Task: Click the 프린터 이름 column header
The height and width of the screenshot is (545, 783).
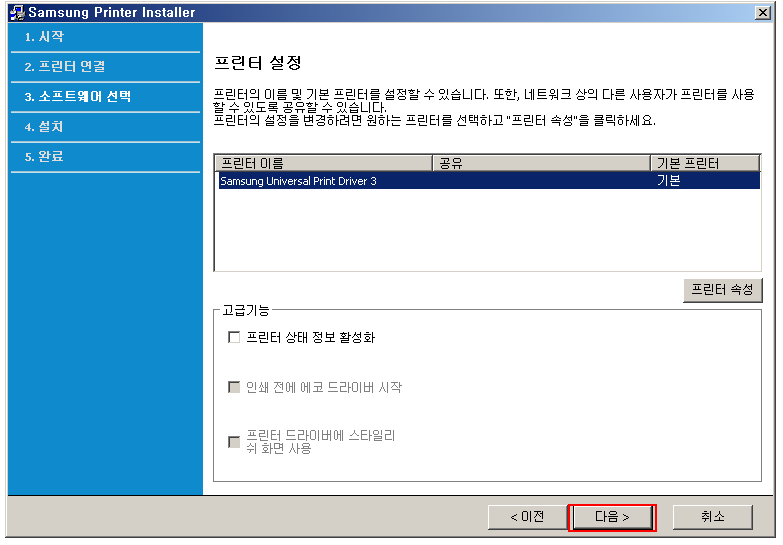Action: click(324, 163)
